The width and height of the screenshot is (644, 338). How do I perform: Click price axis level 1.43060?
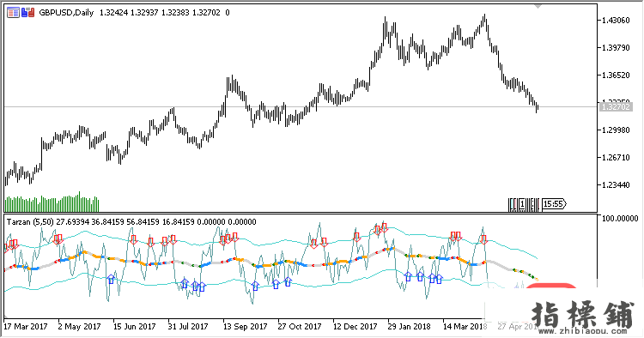[x=616, y=21]
